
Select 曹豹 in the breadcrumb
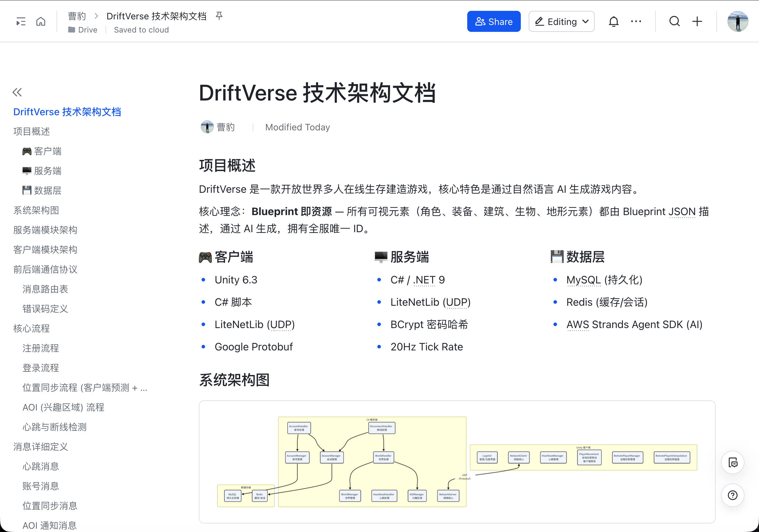click(x=77, y=16)
